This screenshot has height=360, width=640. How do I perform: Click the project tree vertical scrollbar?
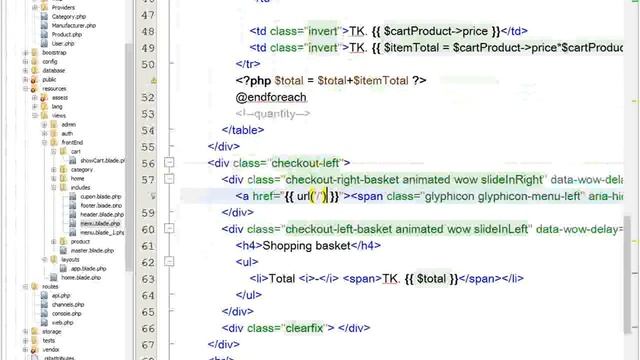[x=129, y=157]
